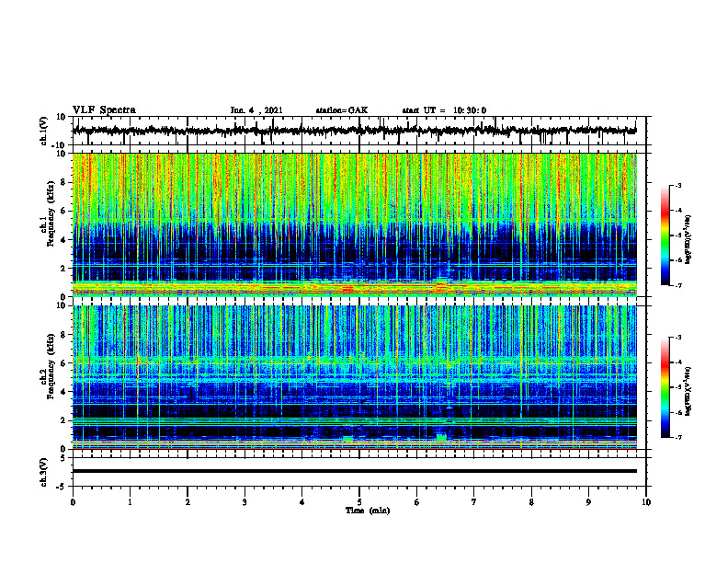
Task: Click the "ch.1(V)" waveform axis label
Action: pyautogui.click(x=43, y=131)
